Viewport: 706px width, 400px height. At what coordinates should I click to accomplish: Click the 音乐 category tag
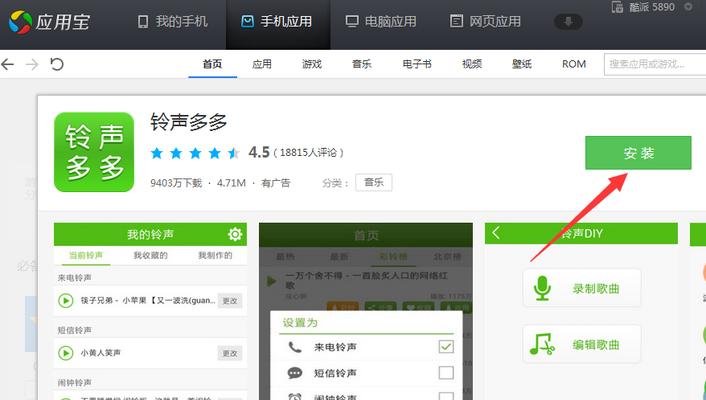[374, 182]
